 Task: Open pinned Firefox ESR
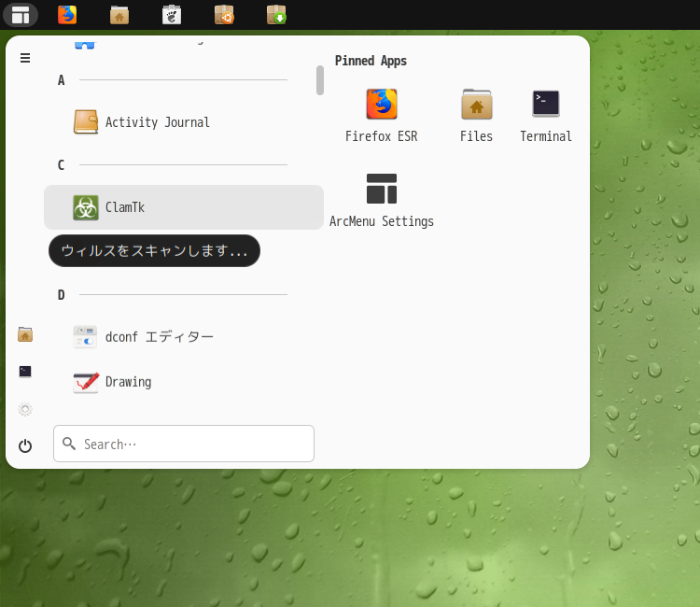[x=381, y=116]
